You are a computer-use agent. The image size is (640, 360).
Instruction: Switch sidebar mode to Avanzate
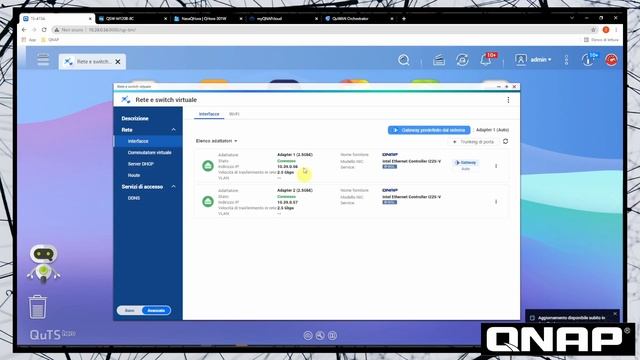(x=156, y=311)
